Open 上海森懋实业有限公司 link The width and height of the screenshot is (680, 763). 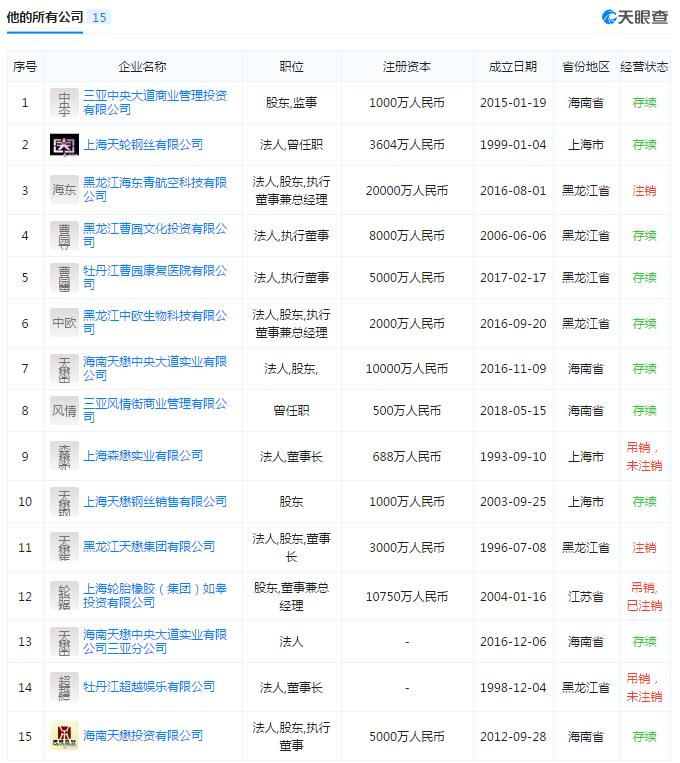click(143, 455)
